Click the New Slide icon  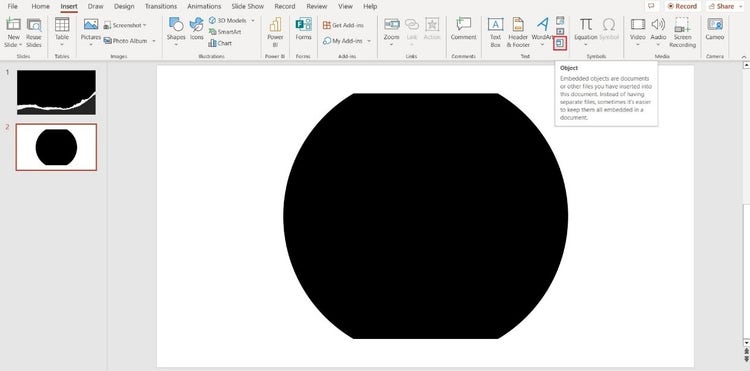[13, 24]
